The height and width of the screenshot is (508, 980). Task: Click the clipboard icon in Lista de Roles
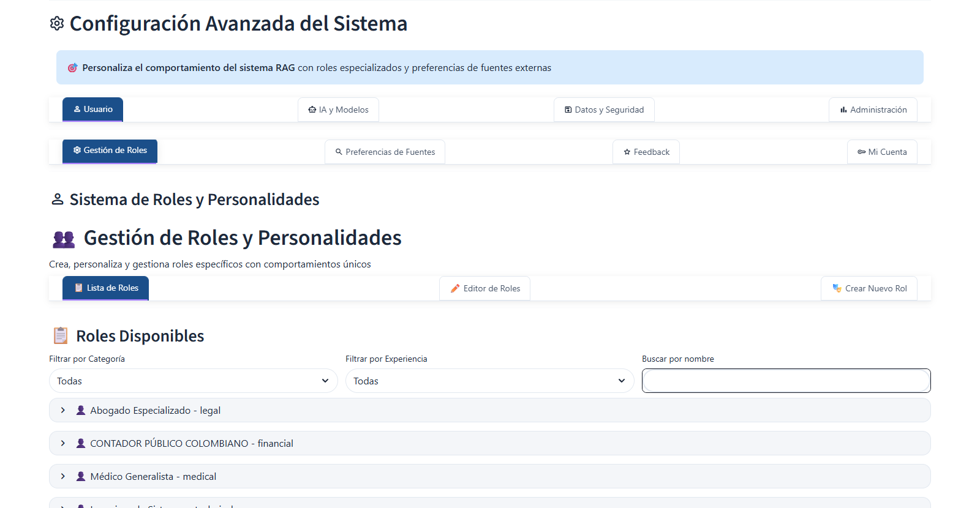pyautogui.click(x=78, y=288)
